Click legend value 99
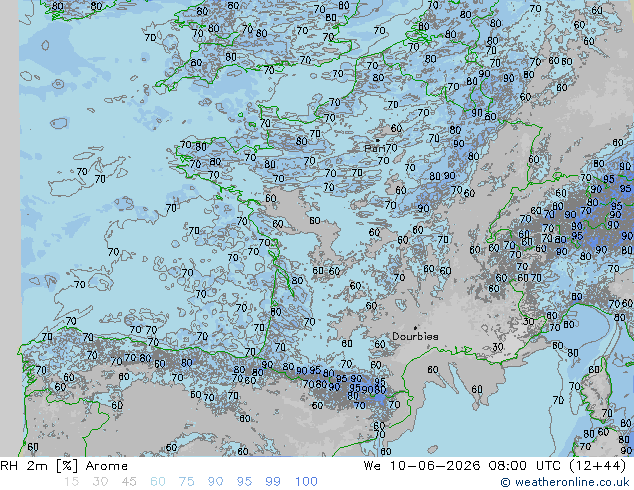The height and width of the screenshot is (490, 634). click(273, 482)
